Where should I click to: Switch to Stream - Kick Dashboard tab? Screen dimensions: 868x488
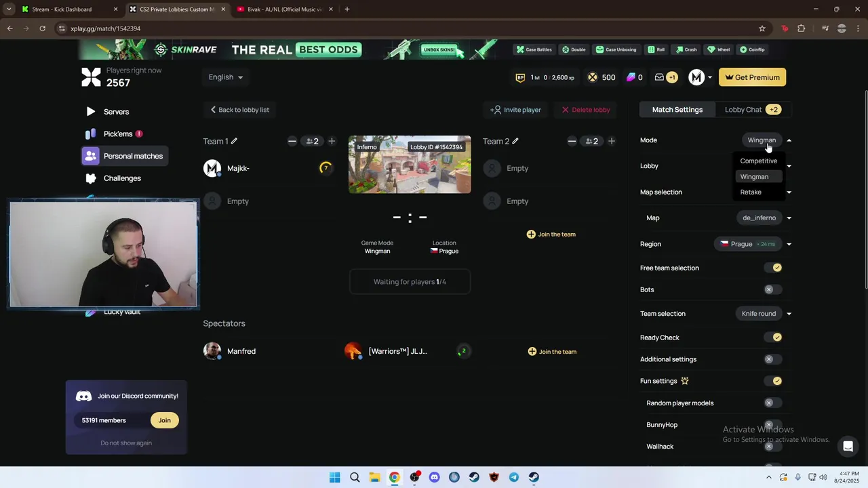[68, 9]
